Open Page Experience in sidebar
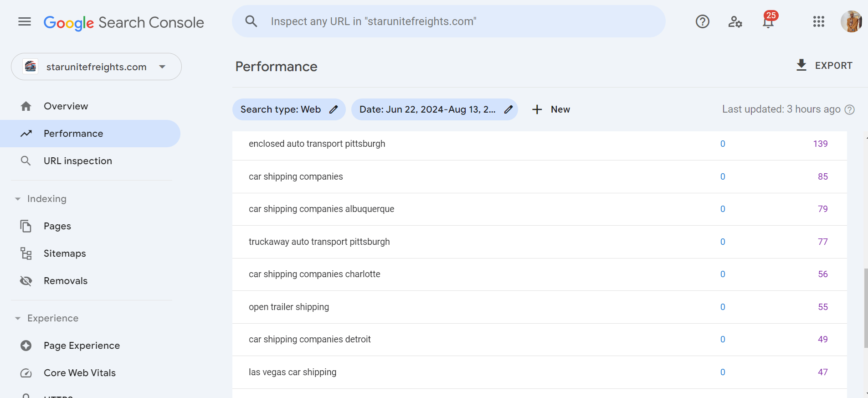This screenshot has width=868, height=398. coord(90,346)
